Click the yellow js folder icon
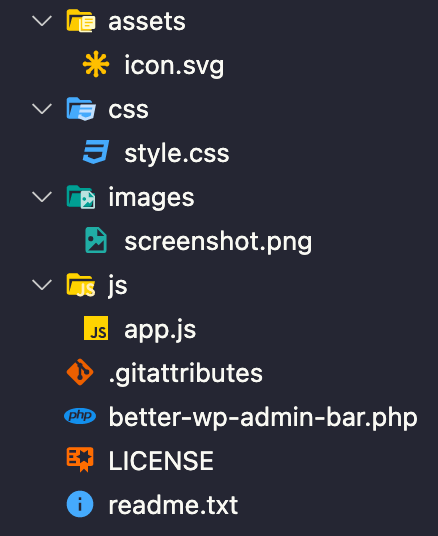 coord(81,285)
